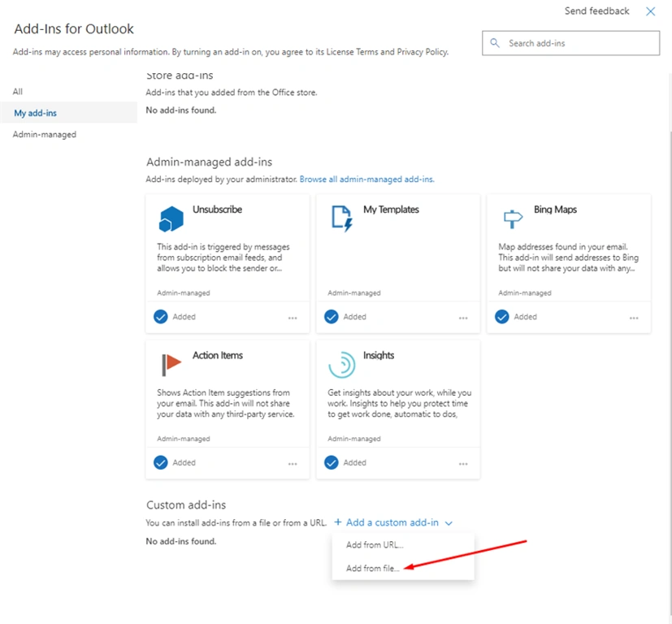Collapse the Add a custom add-in chevron
Screen dimensions: 672x624
pos(449,523)
